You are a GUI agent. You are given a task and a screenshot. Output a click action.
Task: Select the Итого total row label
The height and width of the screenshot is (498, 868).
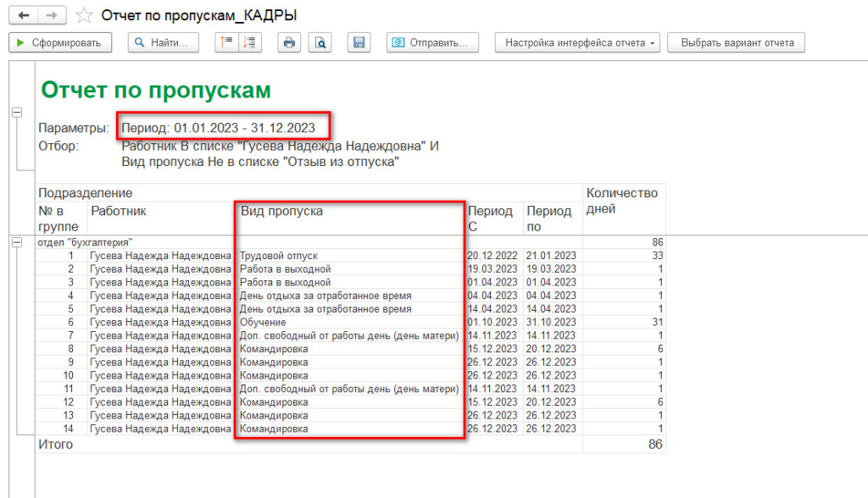[x=53, y=444]
